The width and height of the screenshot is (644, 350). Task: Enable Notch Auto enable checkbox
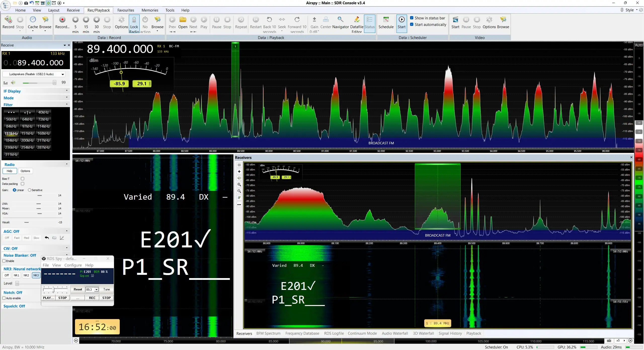(4, 298)
